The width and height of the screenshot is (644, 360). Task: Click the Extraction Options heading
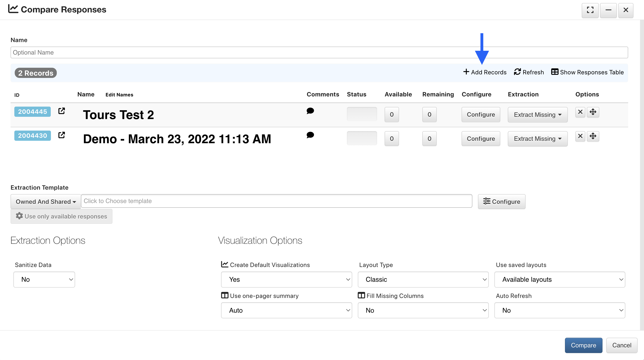click(x=48, y=241)
